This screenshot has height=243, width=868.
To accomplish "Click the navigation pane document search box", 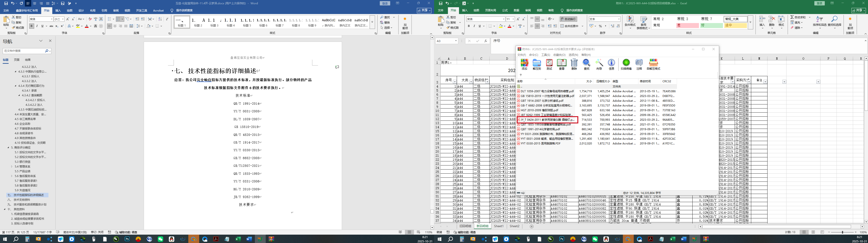I will (x=24, y=51).
